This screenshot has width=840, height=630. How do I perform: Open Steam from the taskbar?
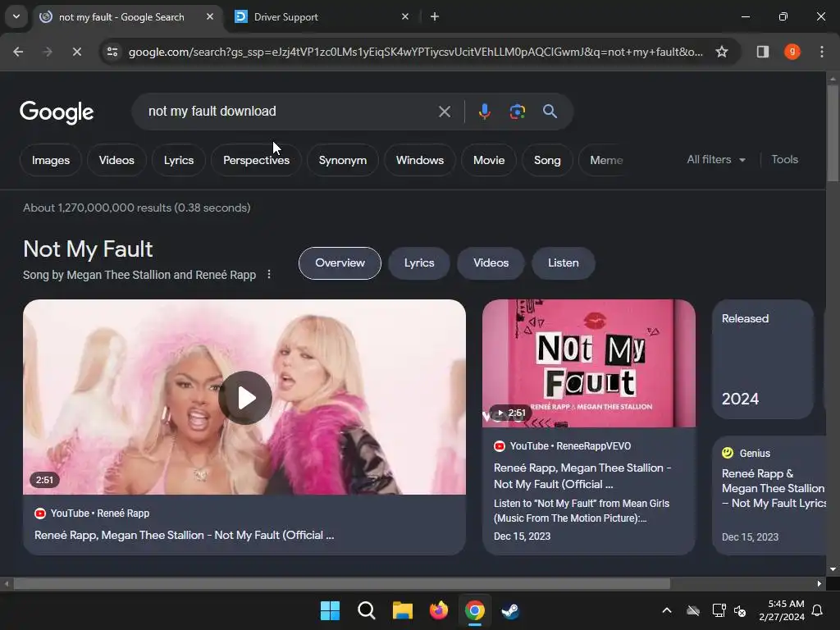[x=510, y=610]
